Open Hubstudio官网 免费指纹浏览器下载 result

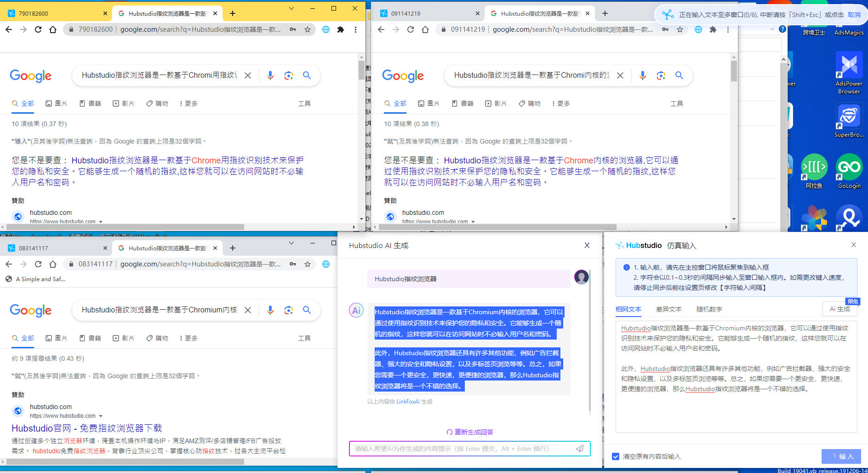click(x=87, y=428)
